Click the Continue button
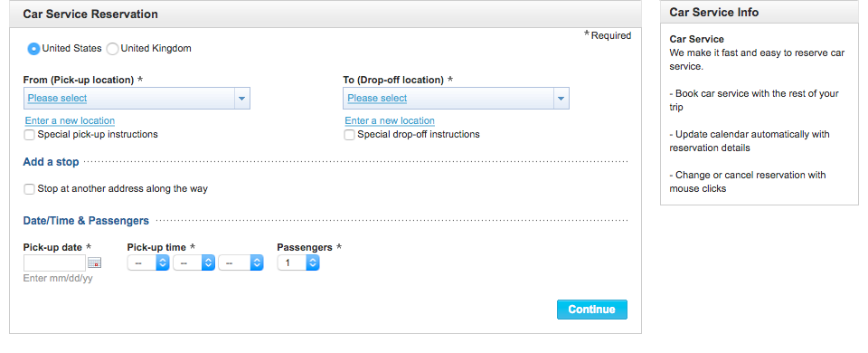868x353 pixels. click(x=591, y=310)
